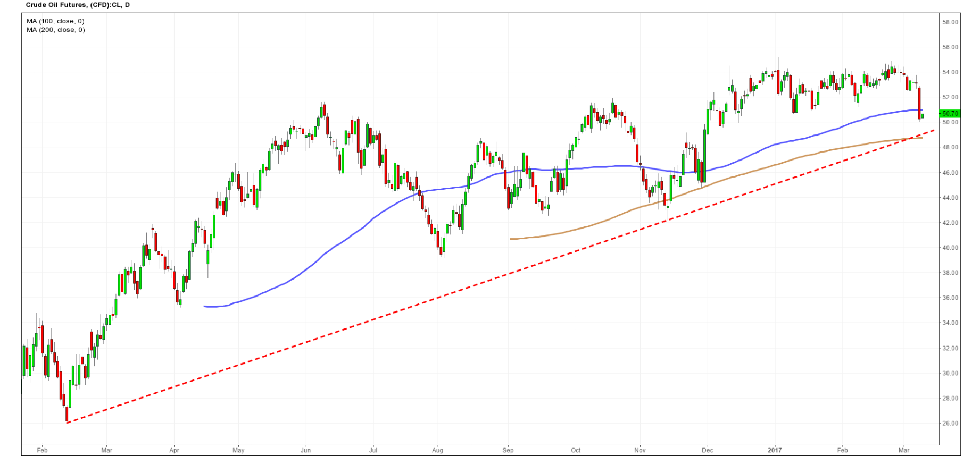Select the Apr label on the date axis
Screen dimensions: 980x456
174,450
